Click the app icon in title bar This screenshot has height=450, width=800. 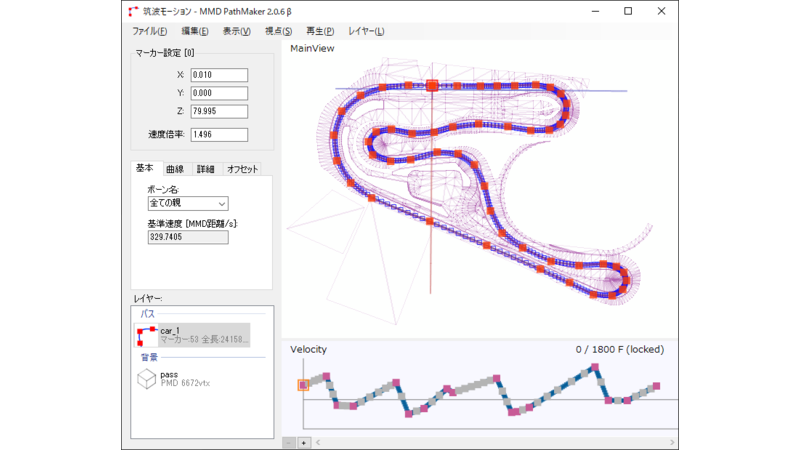click(133, 11)
